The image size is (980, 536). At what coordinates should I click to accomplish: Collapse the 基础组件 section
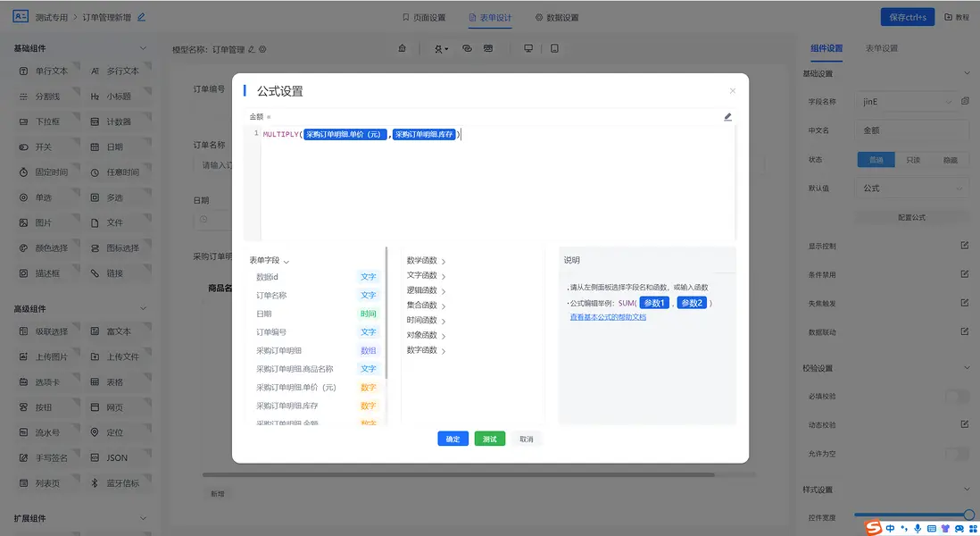click(x=143, y=48)
